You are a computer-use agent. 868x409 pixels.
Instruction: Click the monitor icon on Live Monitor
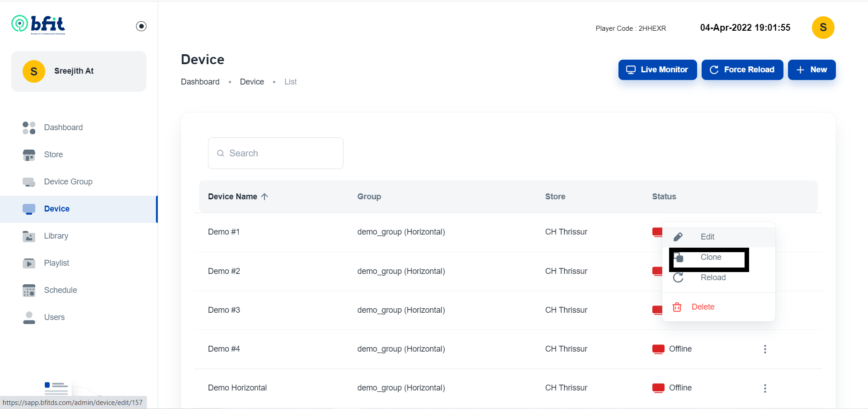[x=631, y=70]
